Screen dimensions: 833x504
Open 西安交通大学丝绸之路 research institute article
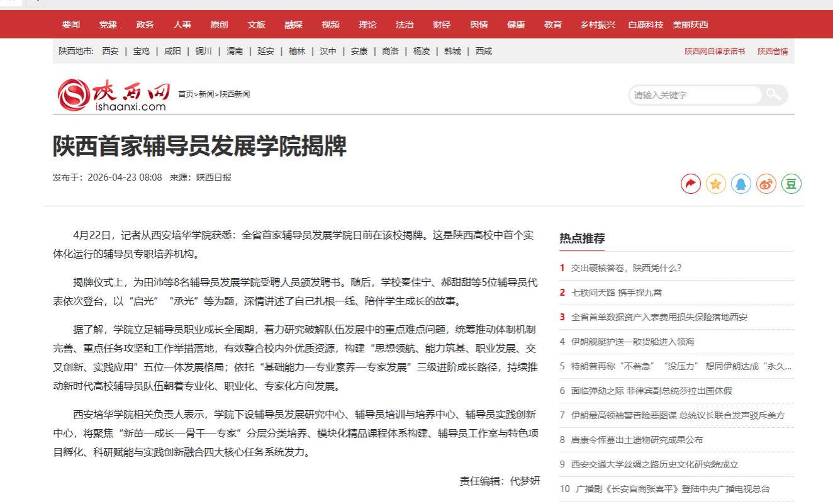654,464
